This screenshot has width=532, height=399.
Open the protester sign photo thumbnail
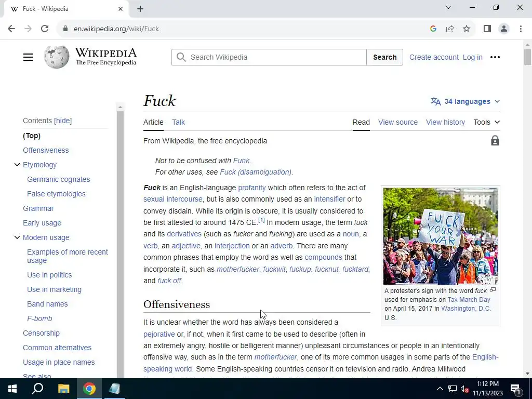click(441, 236)
